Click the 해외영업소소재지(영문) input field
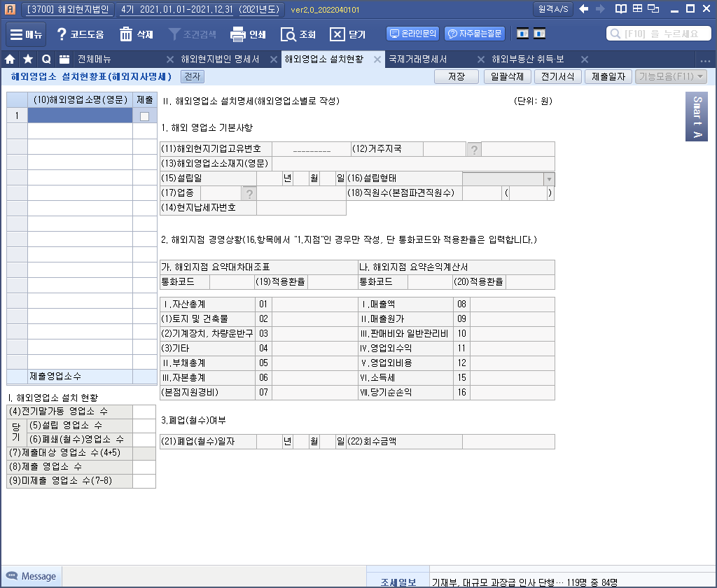717x588 pixels. click(x=413, y=164)
